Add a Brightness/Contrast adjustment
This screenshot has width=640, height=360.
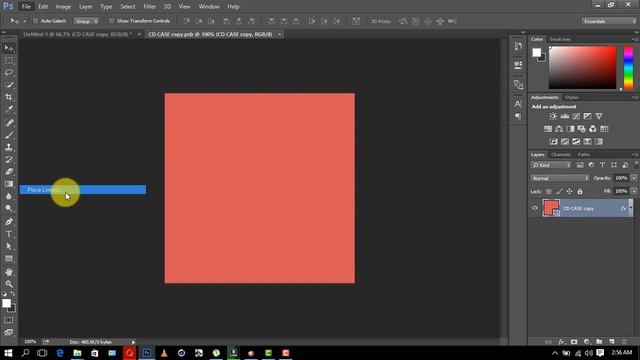click(x=553, y=116)
